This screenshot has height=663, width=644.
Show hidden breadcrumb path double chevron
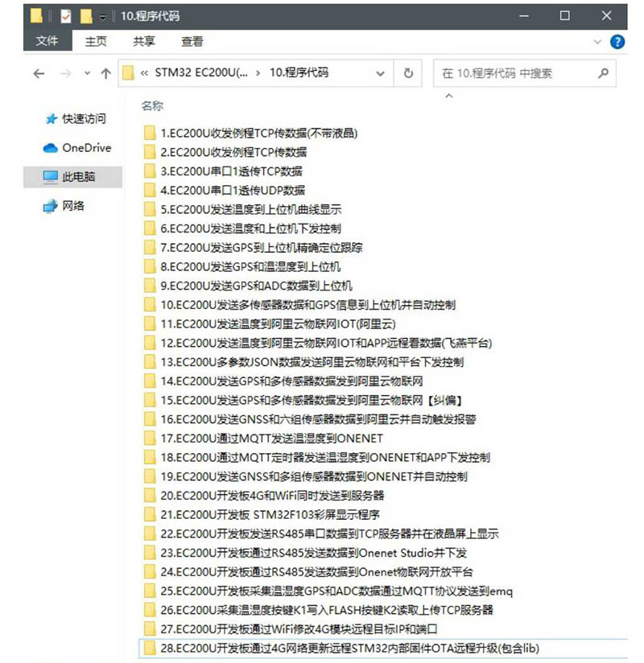(x=144, y=73)
